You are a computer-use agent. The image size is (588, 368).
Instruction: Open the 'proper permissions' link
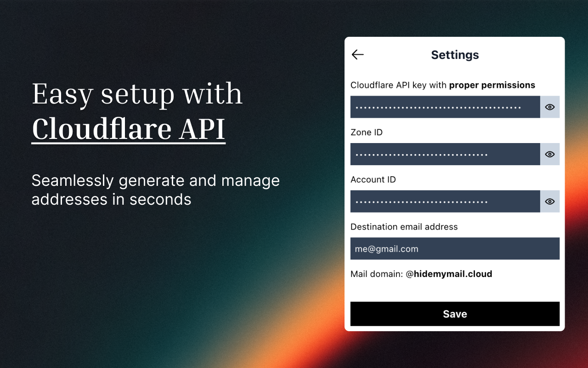point(492,85)
